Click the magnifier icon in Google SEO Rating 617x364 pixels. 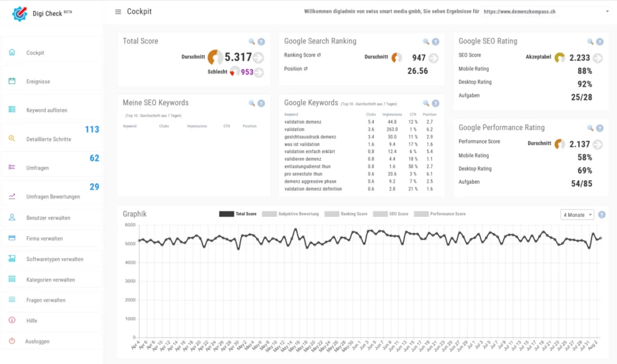click(x=590, y=42)
